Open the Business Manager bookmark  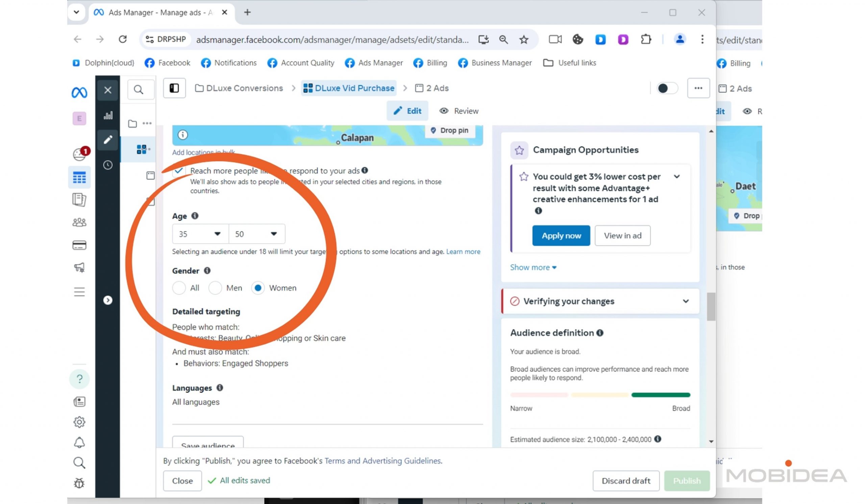pyautogui.click(x=495, y=63)
